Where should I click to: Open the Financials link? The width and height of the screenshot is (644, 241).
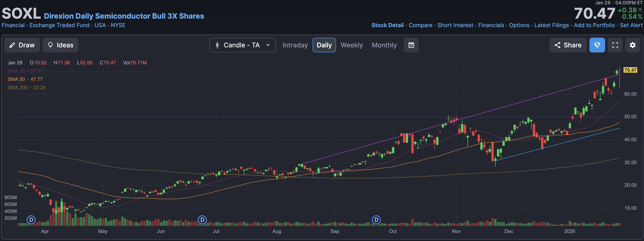491,25
